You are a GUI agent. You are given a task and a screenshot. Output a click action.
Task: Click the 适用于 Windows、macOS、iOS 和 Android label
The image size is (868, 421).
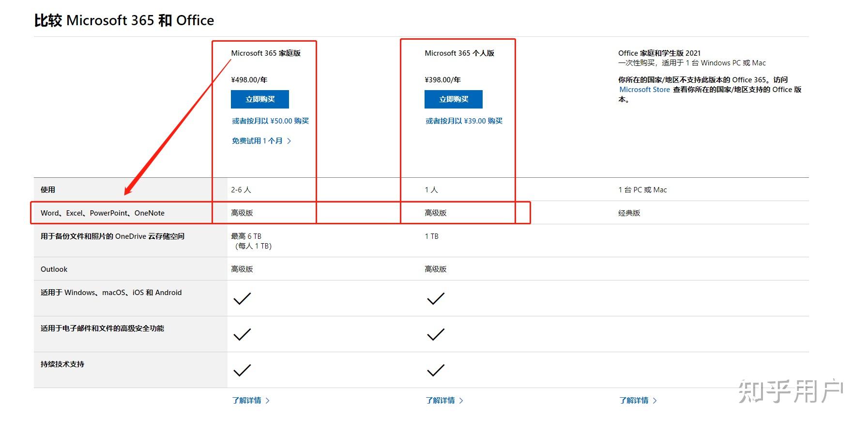[111, 293]
